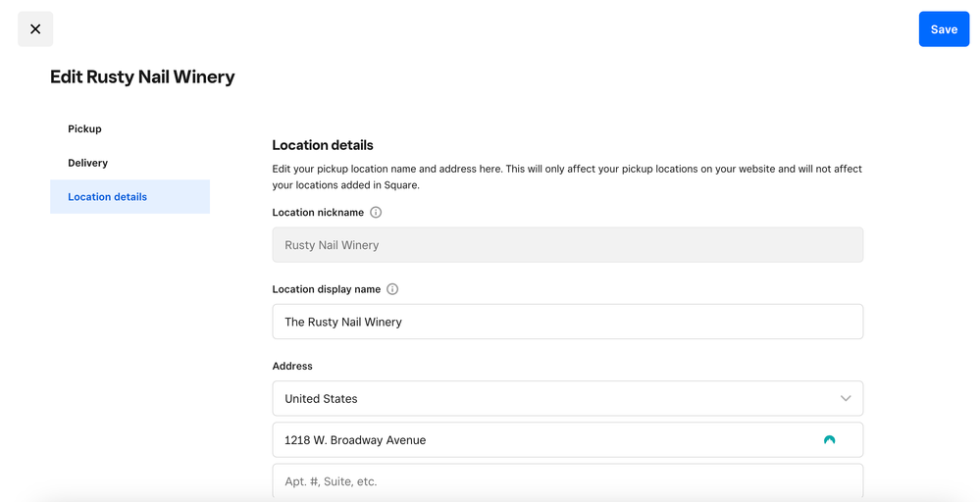The image size is (980, 502).
Task: Click the Apt. #, Suite field
Action: (x=567, y=481)
